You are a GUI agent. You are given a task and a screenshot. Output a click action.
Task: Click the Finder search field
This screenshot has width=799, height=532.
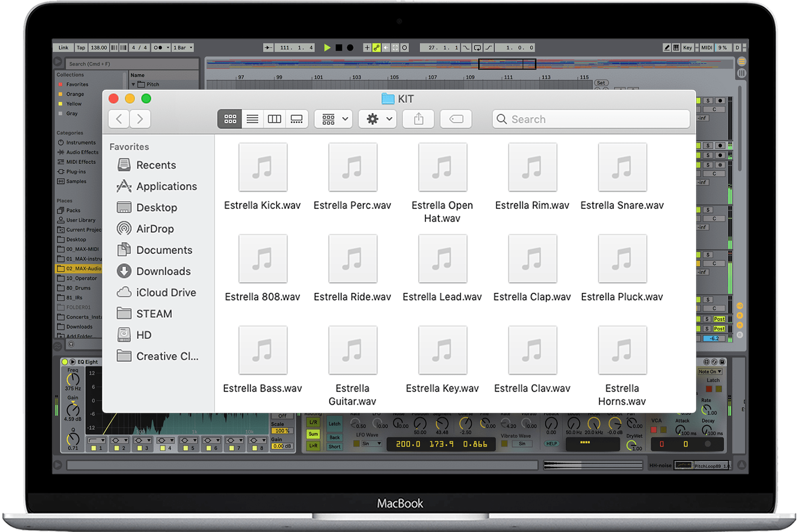(x=591, y=119)
